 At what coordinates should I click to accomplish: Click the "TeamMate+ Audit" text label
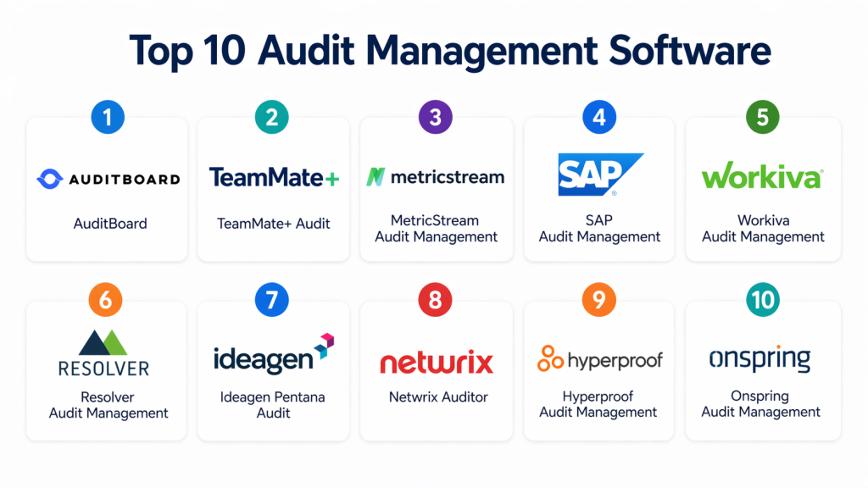[273, 224]
